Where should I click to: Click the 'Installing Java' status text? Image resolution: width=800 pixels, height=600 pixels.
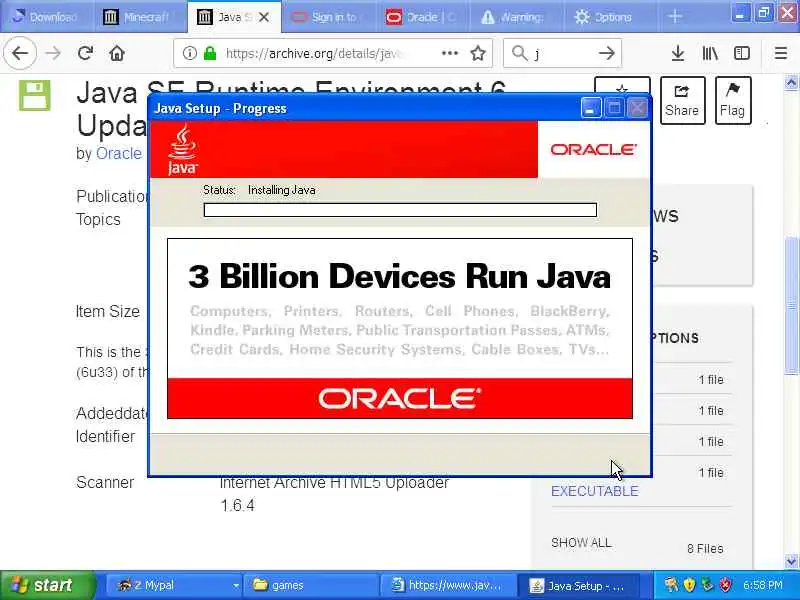tap(282, 190)
